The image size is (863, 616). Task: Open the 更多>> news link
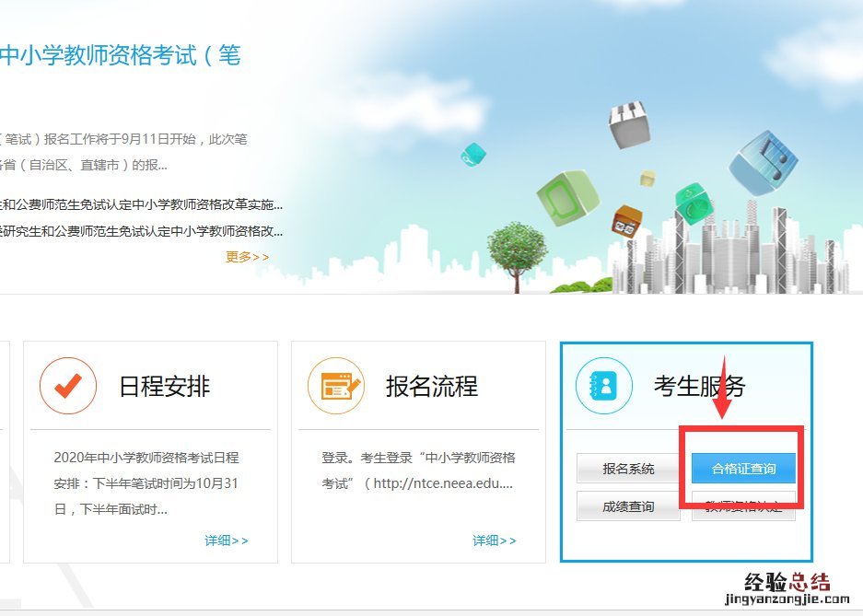(x=247, y=257)
